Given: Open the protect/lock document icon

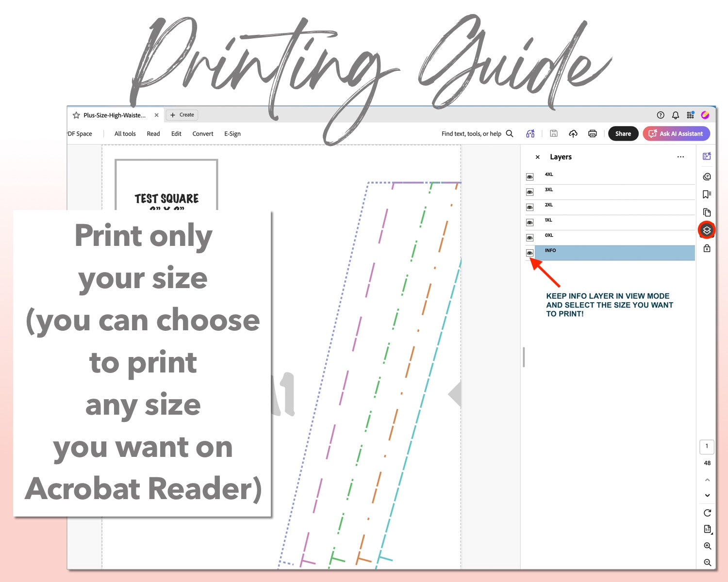Looking at the screenshot, I should click(707, 248).
